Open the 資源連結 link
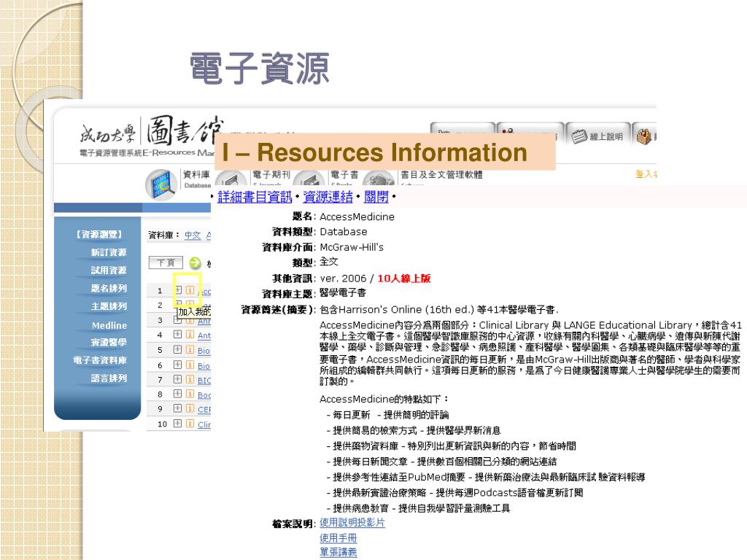Screen dimensions: 747x560 tap(328, 197)
